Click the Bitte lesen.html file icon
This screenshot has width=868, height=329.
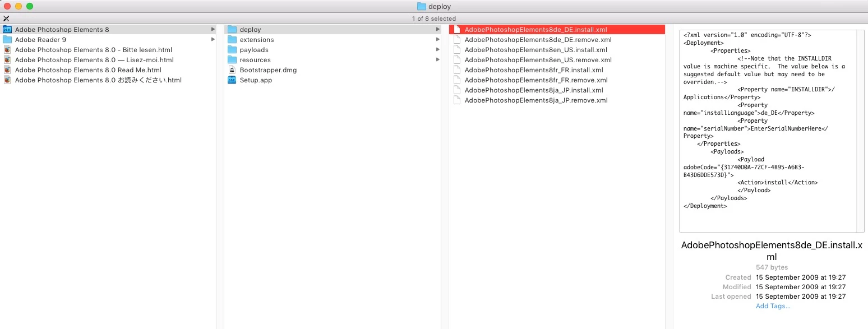[7, 50]
